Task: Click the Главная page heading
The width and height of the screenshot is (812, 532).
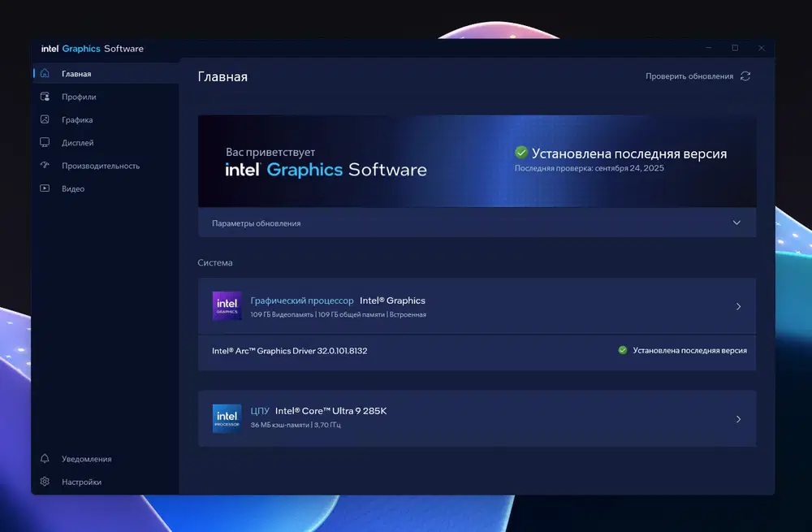Action: coord(222,76)
